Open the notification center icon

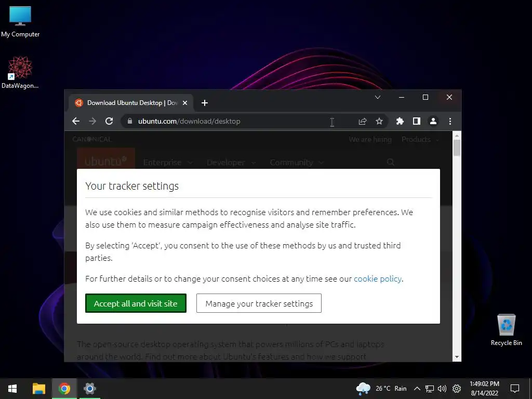pyautogui.click(x=515, y=389)
